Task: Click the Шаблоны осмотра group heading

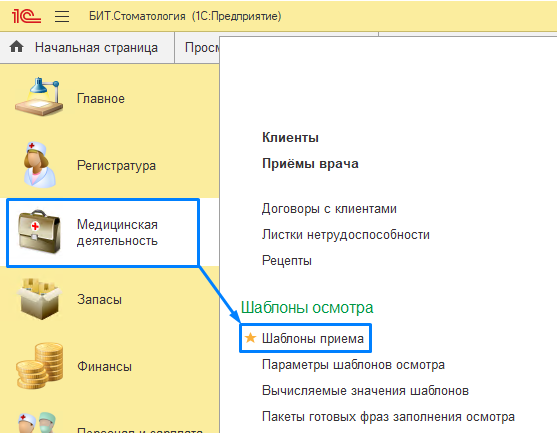Action: tap(307, 308)
